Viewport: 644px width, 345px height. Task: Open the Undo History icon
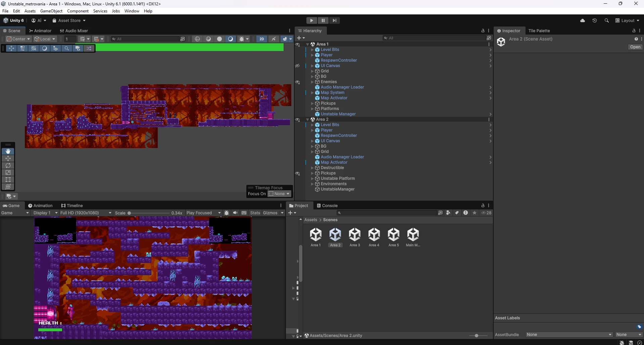595,20
